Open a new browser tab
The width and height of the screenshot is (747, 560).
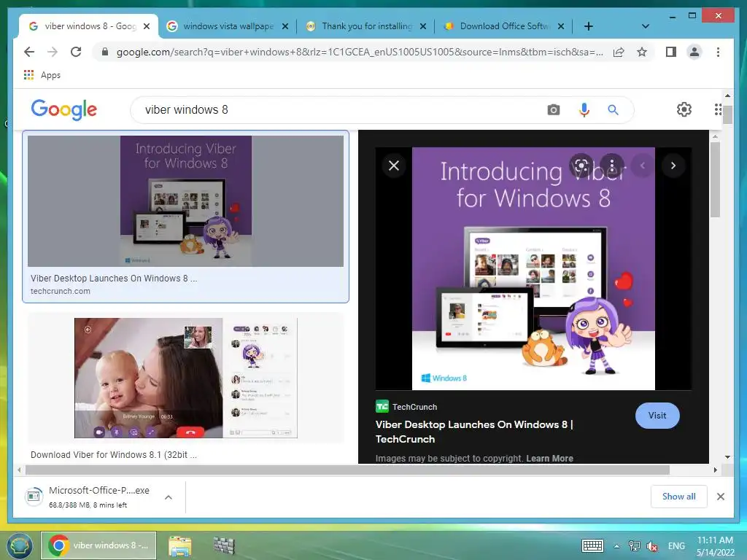click(x=589, y=26)
